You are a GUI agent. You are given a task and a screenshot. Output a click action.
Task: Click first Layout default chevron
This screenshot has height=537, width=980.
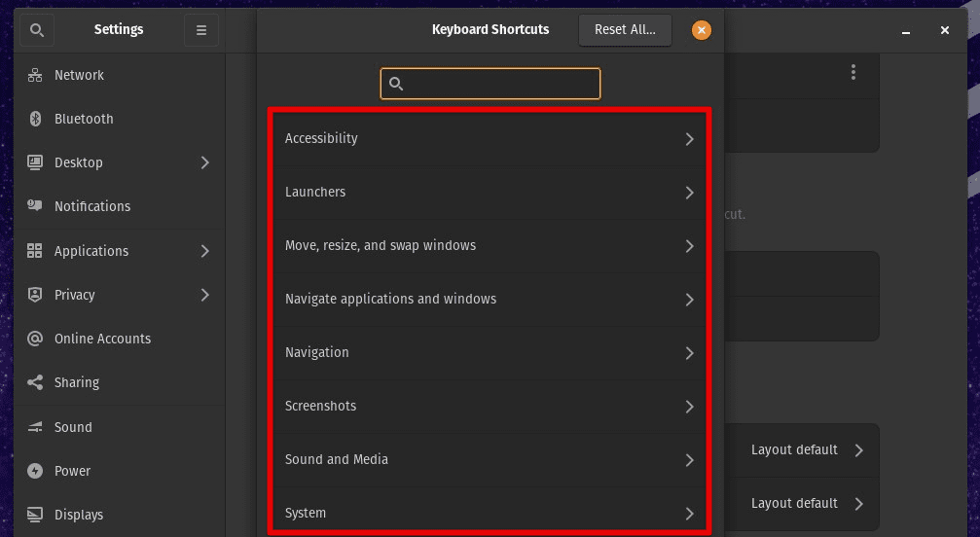(x=859, y=450)
